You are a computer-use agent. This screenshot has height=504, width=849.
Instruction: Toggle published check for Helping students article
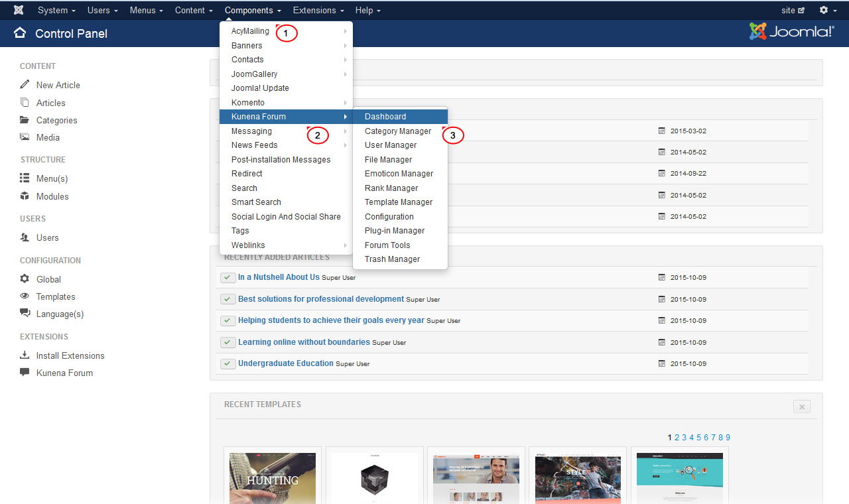[228, 320]
